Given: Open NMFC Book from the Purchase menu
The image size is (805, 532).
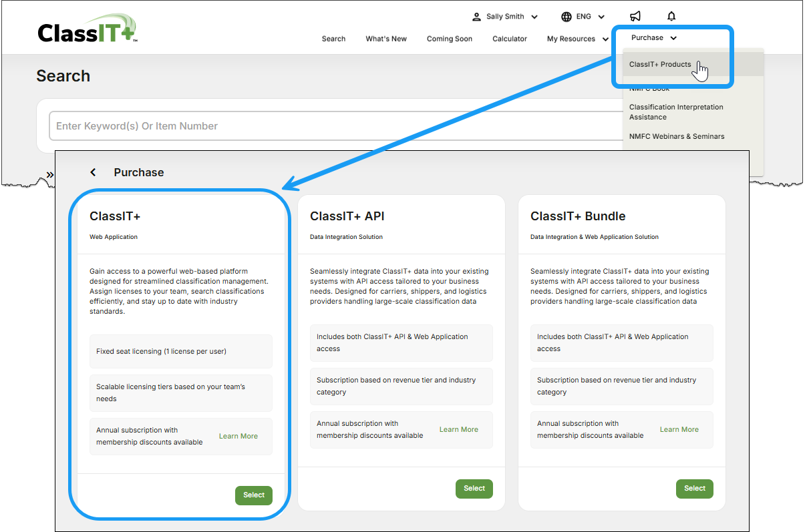Looking at the screenshot, I should [649, 87].
